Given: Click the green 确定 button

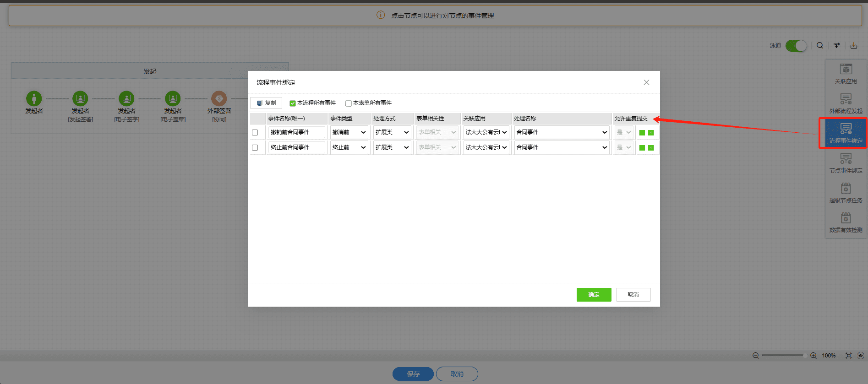Looking at the screenshot, I should 594,295.
